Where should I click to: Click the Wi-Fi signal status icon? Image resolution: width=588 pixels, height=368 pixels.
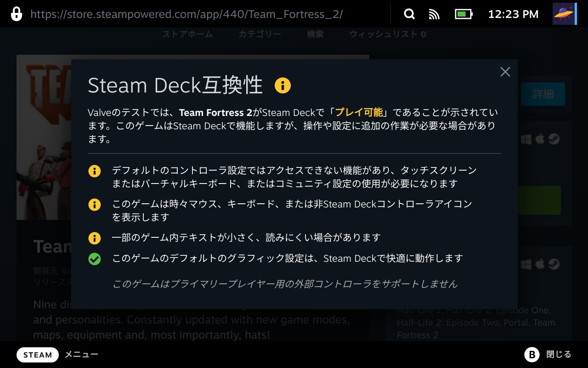tap(434, 14)
